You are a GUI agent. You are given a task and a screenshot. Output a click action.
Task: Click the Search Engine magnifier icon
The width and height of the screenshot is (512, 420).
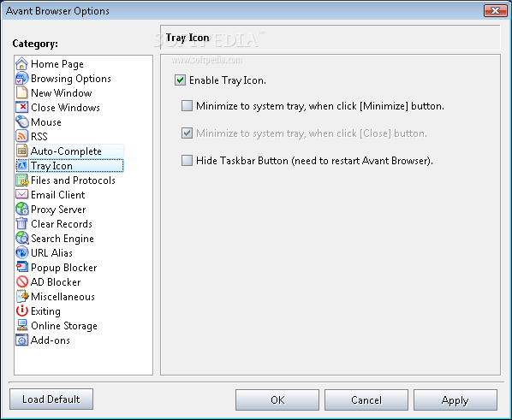coord(21,239)
